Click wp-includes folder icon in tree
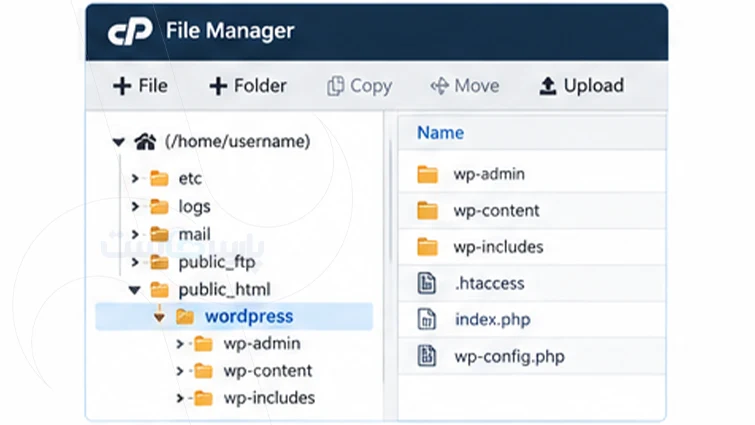Viewport: 755px width, 425px height. pyautogui.click(x=203, y=399)
